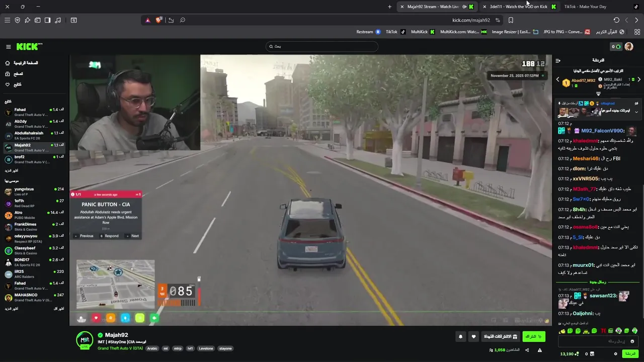The width and height of the screenshot is (644, 362).
Task: Open the Restream bookmark
Action: pos(368,32)
